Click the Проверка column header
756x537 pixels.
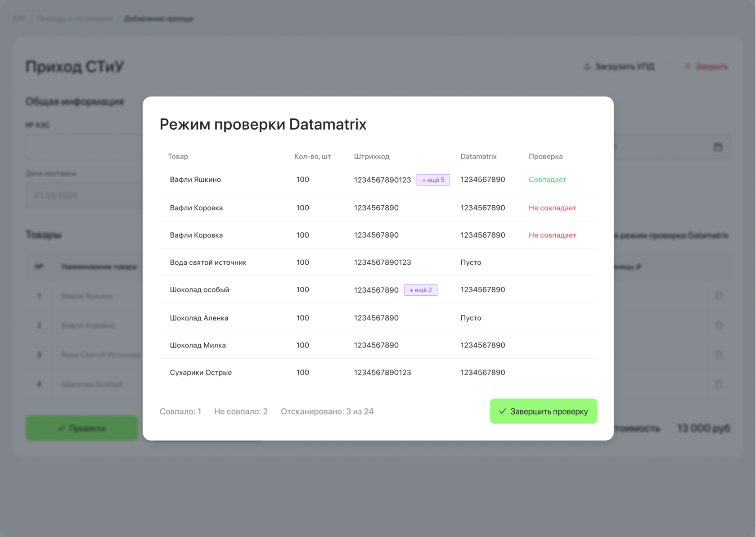pos(545,157)
